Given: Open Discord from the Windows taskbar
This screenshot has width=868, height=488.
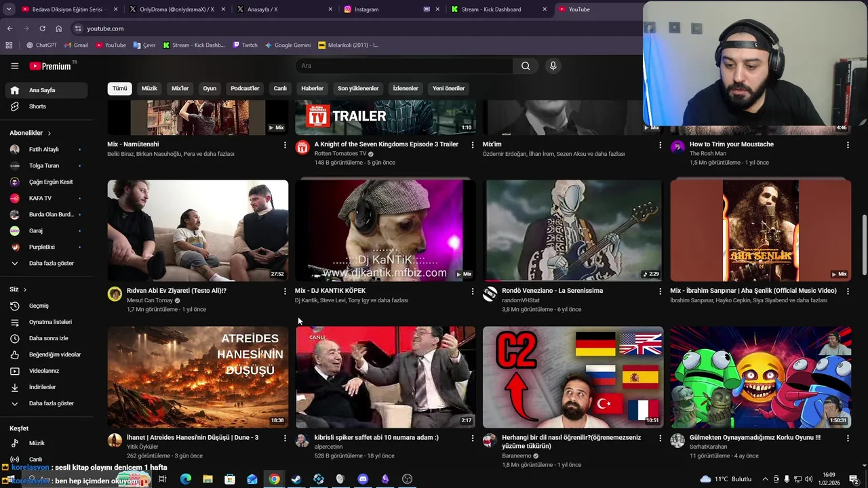Looking at the screenshot, I should coord(363,479).
